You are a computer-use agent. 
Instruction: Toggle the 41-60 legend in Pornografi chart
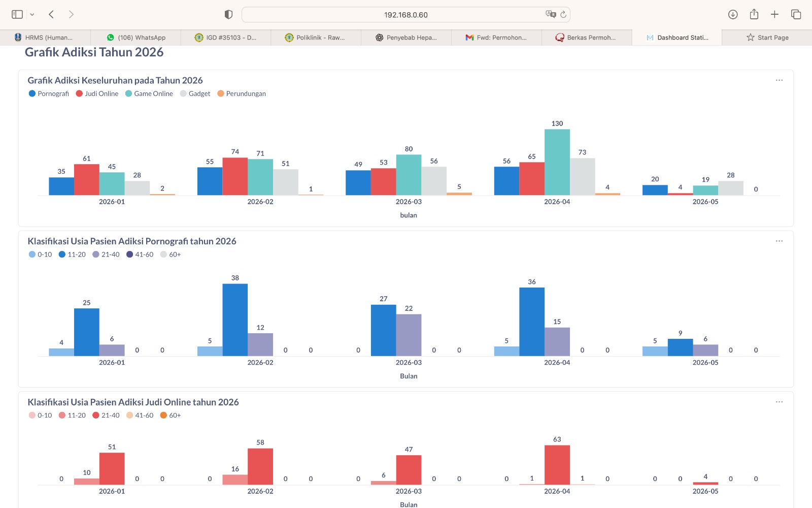click(x=140, y=255)
